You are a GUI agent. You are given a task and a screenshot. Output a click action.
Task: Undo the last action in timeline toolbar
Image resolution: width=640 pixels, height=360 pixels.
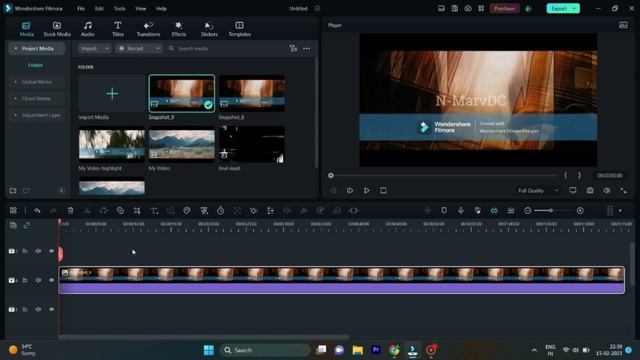click(37, 211)
